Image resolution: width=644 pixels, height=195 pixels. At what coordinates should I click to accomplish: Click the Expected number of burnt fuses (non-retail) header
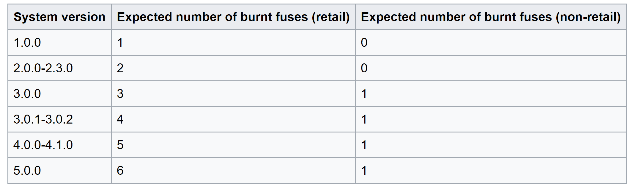click(491, 17)
